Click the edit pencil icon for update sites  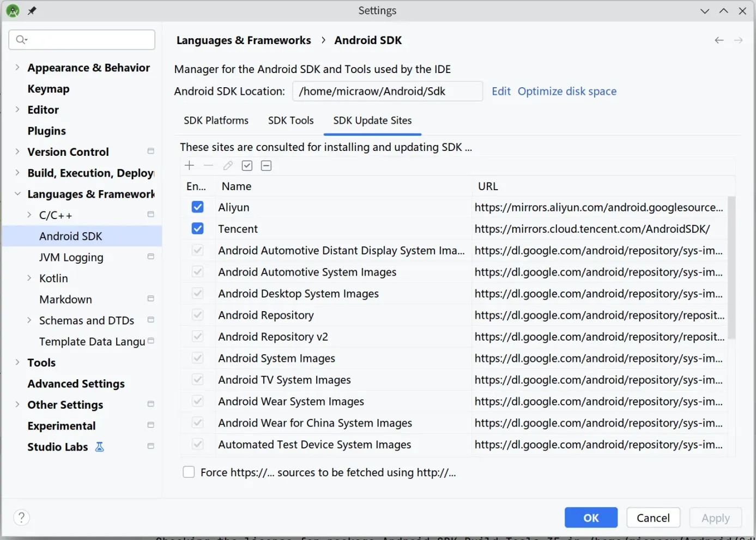[x=227, y=165]
